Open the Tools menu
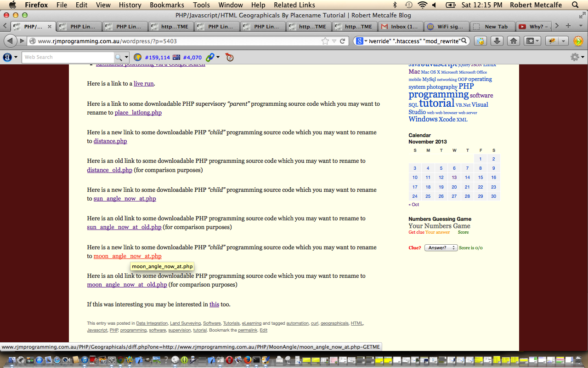This screenshot has width=588, height=368. tap(201, 5)
